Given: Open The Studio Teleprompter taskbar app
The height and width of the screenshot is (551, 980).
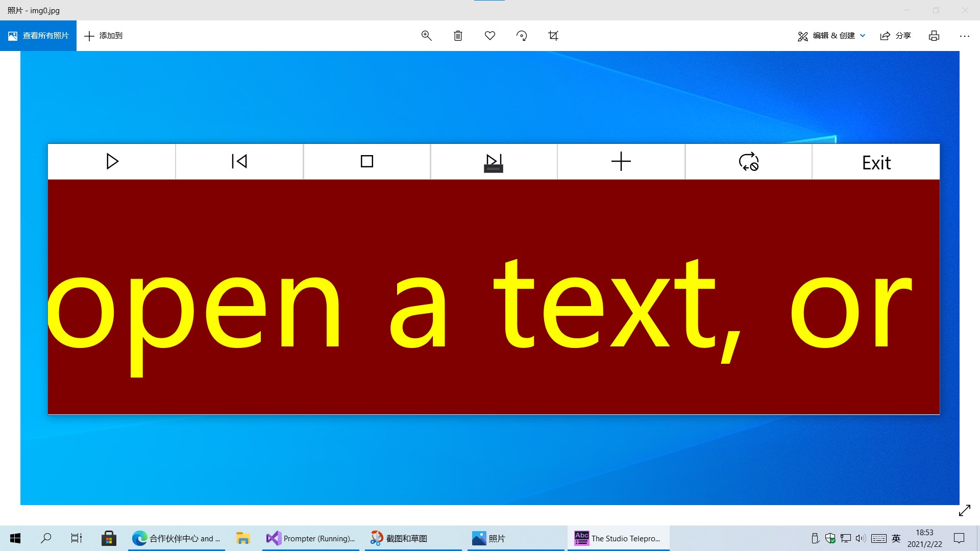Looking at the screenshot, I should pyautogui.click(x=618, y=538).
